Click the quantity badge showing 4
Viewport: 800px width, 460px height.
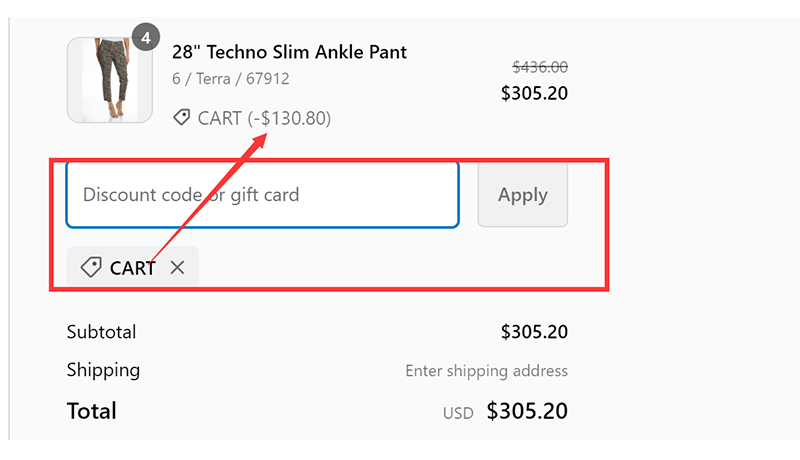pyautogui.click(x=146, y=38)
